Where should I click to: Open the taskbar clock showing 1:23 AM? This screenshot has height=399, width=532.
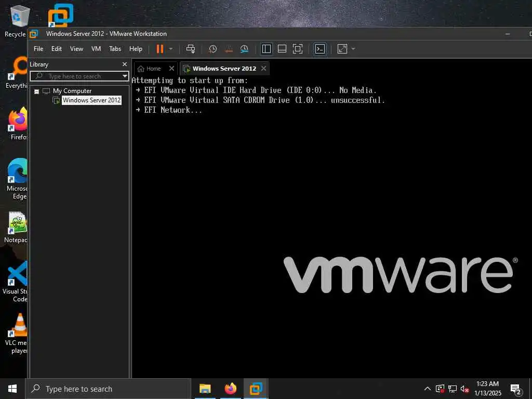(487, 389)
